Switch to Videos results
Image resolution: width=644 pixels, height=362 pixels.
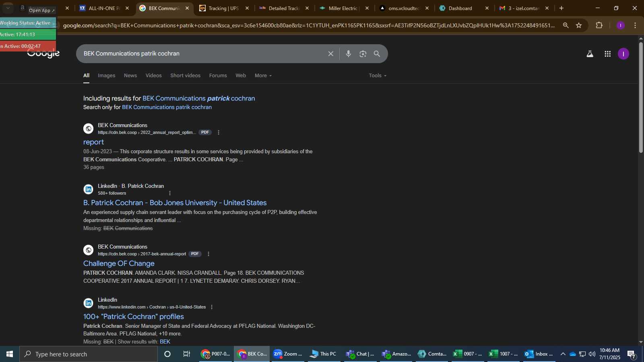tap(153, 76)
